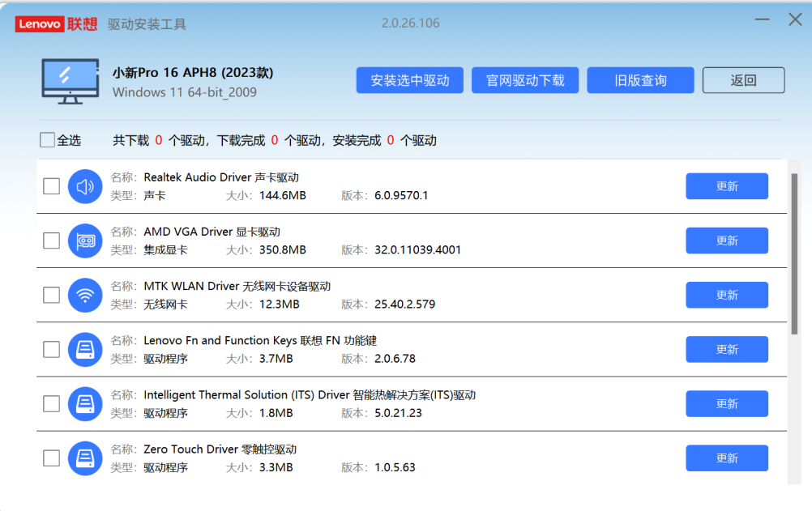Click 更新 for Zero Touch Driver

727,458
